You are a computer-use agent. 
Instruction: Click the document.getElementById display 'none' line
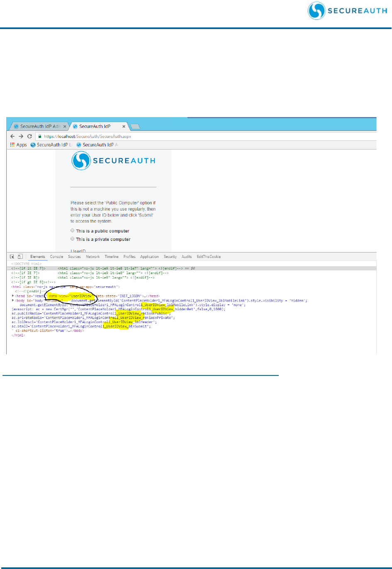(x=132, y=305)
